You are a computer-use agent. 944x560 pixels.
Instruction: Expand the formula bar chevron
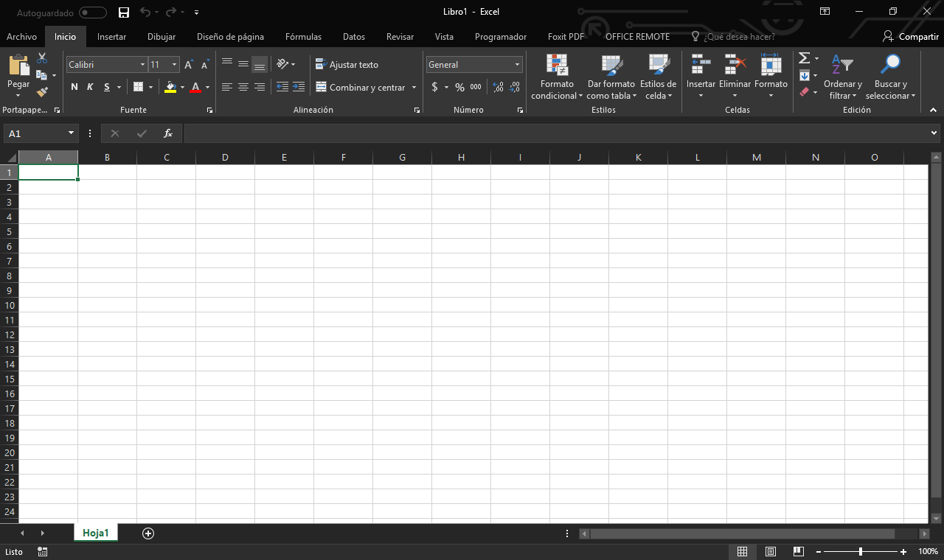coord(935,133)
